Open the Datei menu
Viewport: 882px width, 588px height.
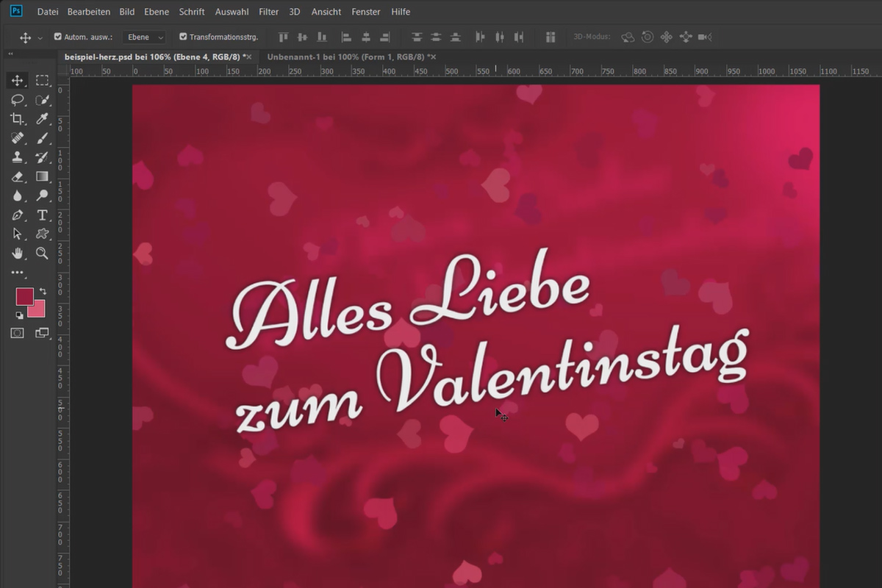47,12
